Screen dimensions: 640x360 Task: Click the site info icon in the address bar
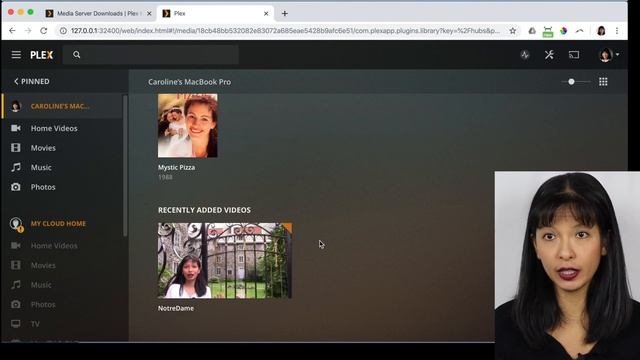(63, 31)
